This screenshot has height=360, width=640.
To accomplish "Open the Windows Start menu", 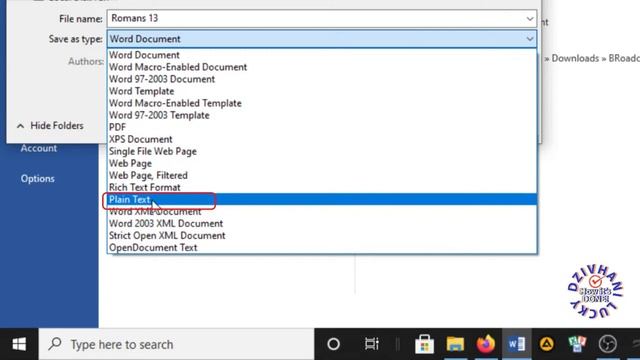I will (x=19, y=344).
